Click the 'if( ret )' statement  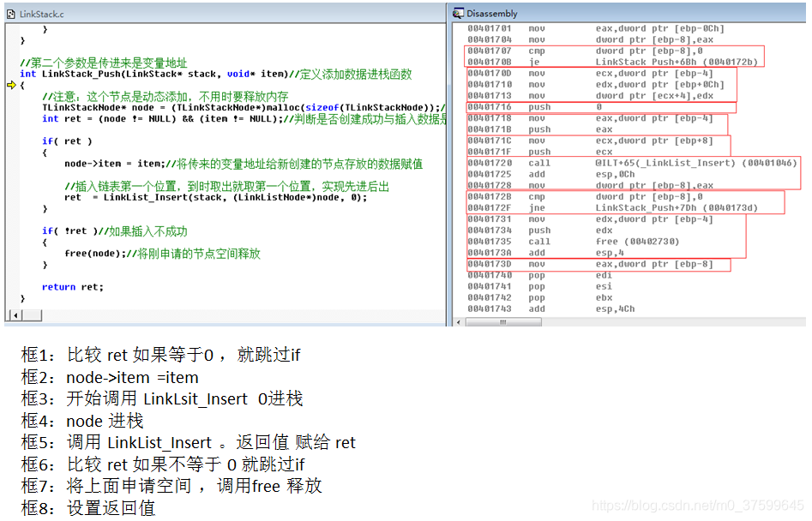67,141
